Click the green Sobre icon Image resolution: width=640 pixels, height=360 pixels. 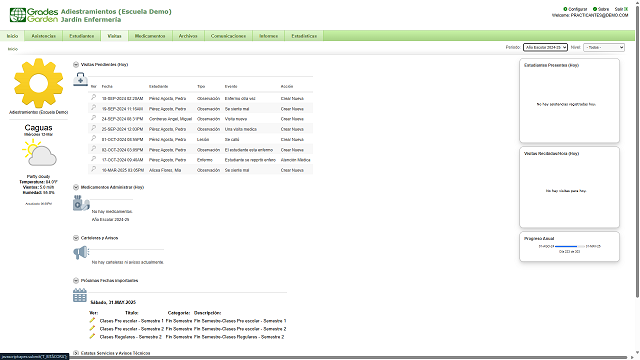click(595, 9)
